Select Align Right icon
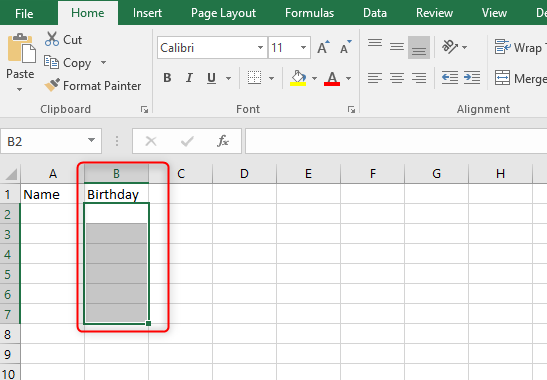 point(419,77)
